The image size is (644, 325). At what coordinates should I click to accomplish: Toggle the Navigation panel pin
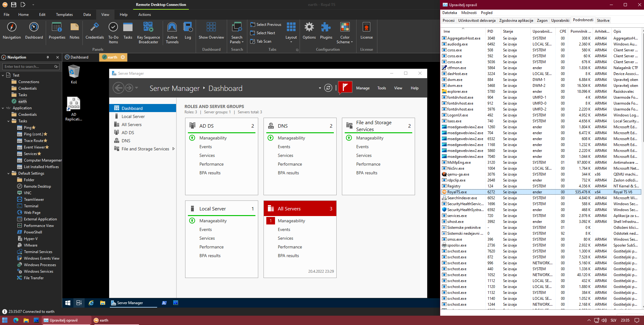point(48,57)
